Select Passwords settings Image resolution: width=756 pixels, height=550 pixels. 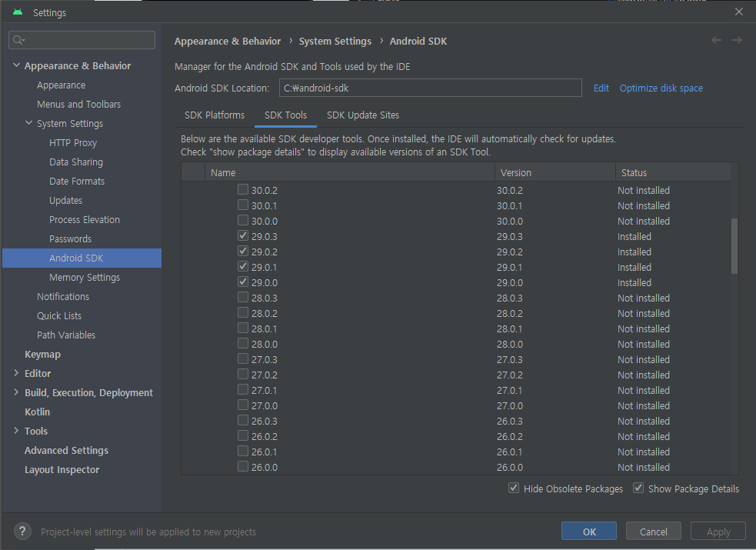(70, 239)
